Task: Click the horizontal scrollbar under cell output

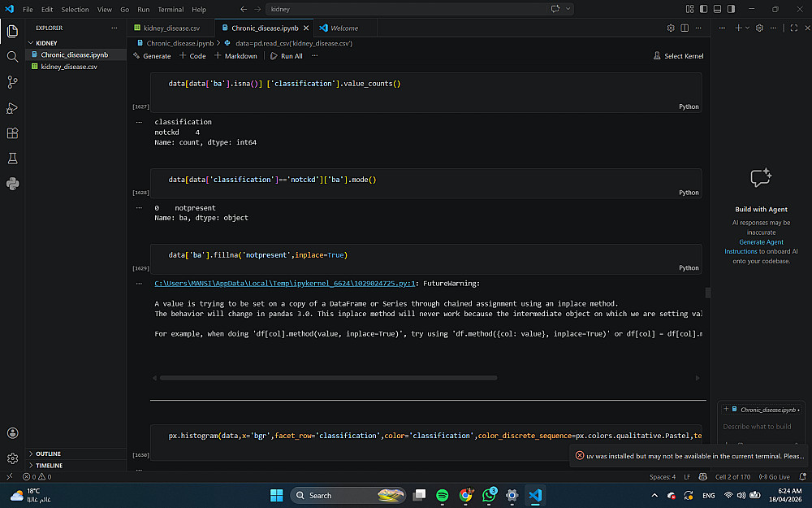Action: pos(325,378)
